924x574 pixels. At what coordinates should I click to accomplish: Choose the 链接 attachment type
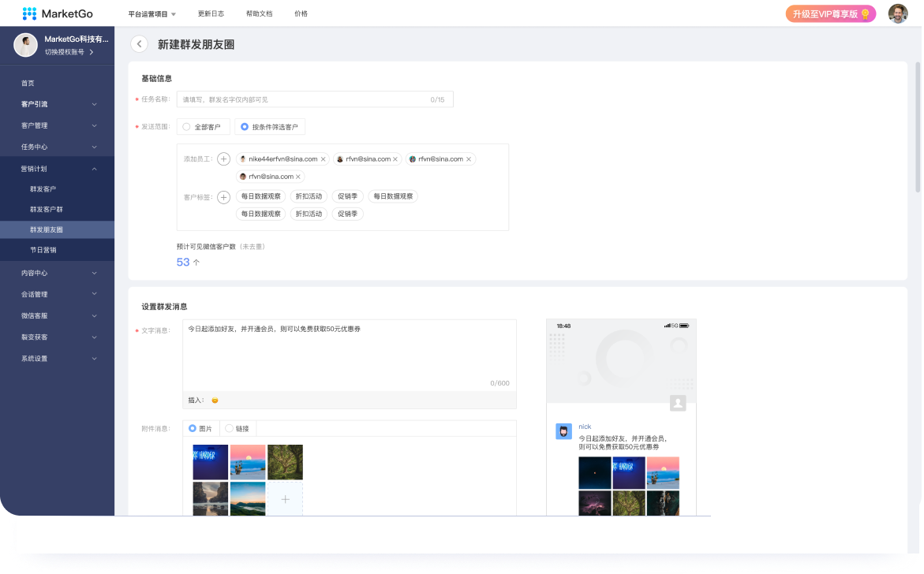[238, 429]
